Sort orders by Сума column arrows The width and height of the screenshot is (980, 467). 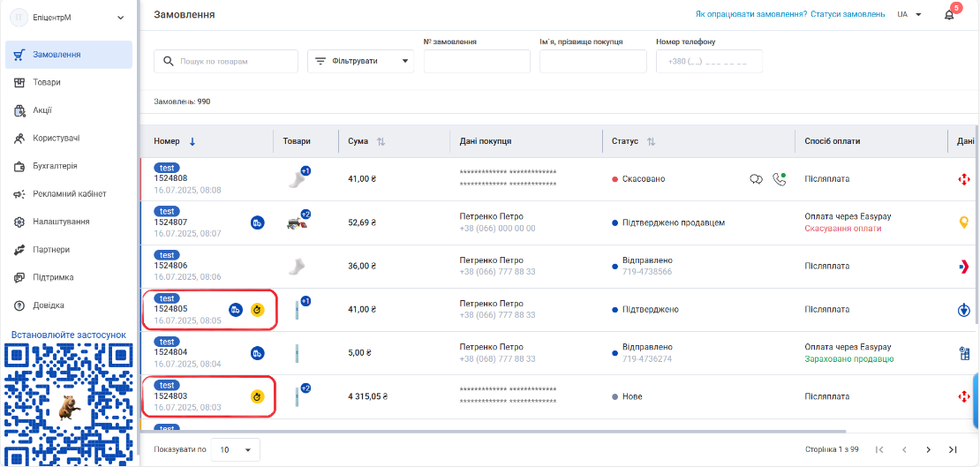[x=381, y=142]
